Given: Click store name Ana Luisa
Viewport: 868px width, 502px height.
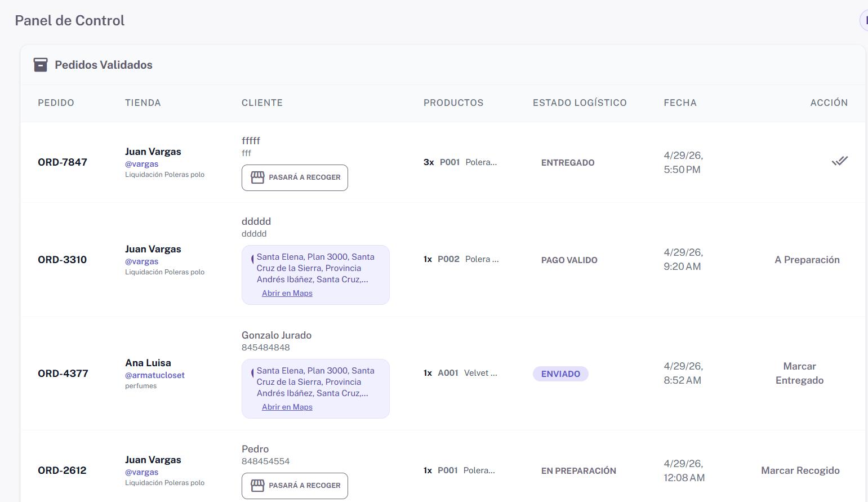Looking at the screenshot, I should point(148,363).
